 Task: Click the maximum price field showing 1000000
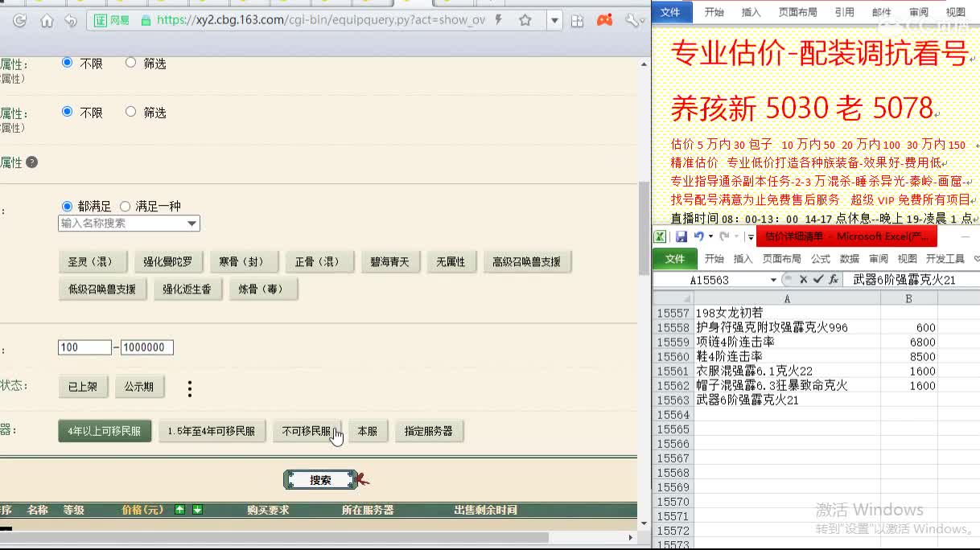tap(147, 347)
